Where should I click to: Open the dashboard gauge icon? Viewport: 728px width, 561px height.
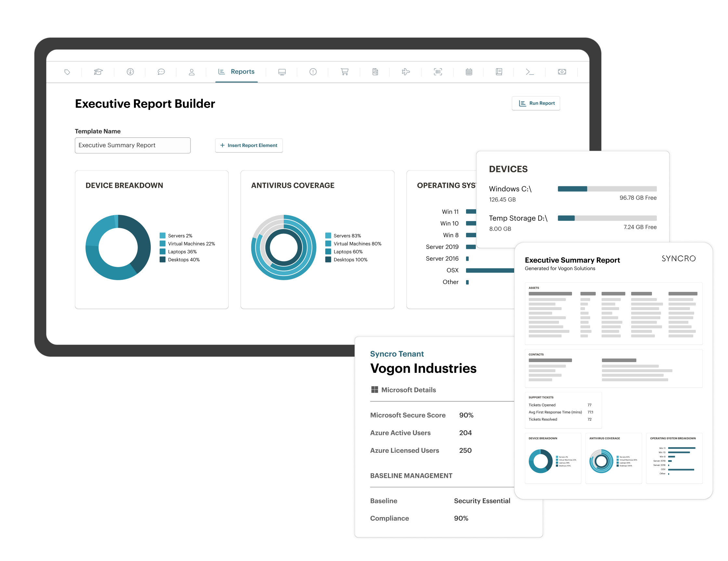click(x=130, y=72)
